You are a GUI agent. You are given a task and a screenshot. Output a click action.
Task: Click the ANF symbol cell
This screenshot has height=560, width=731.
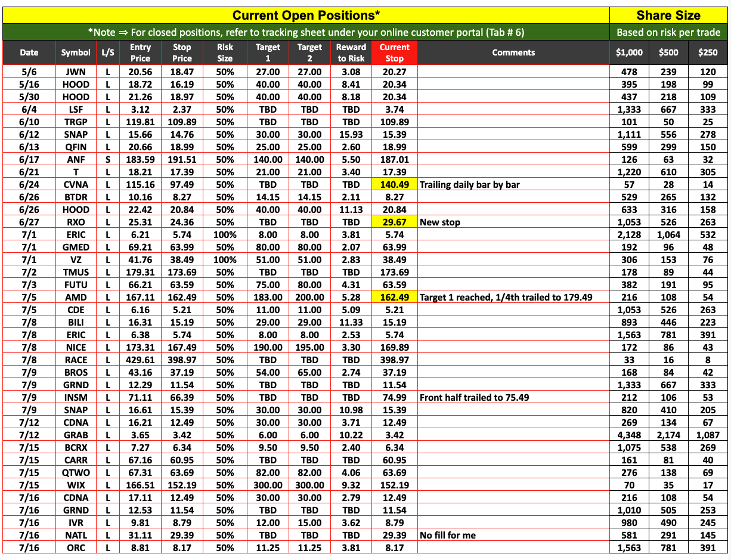(76, 160)
